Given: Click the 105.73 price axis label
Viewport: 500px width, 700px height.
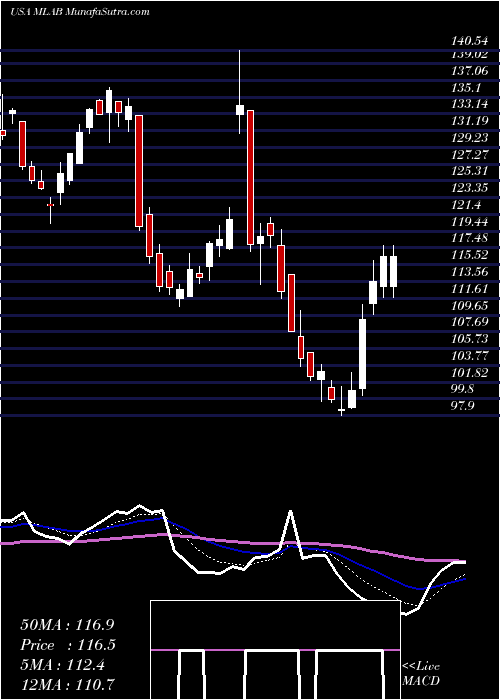Looking at the screenshot, I should [x=469, y=339].
